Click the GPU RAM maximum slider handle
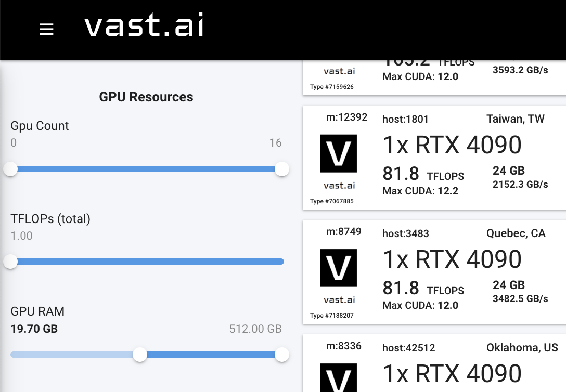Screen dimensions: 566x392 282,355
